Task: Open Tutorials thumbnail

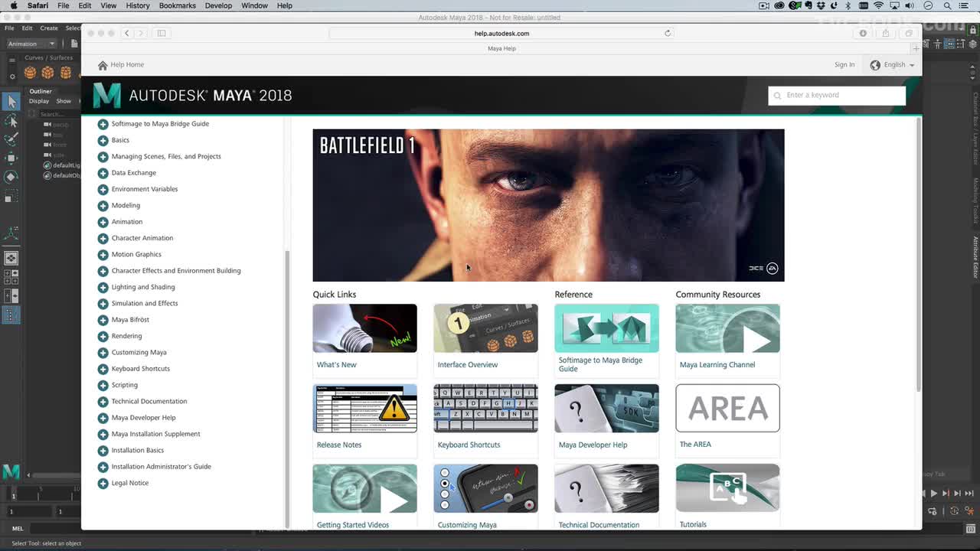Action: tap(727, 488)
